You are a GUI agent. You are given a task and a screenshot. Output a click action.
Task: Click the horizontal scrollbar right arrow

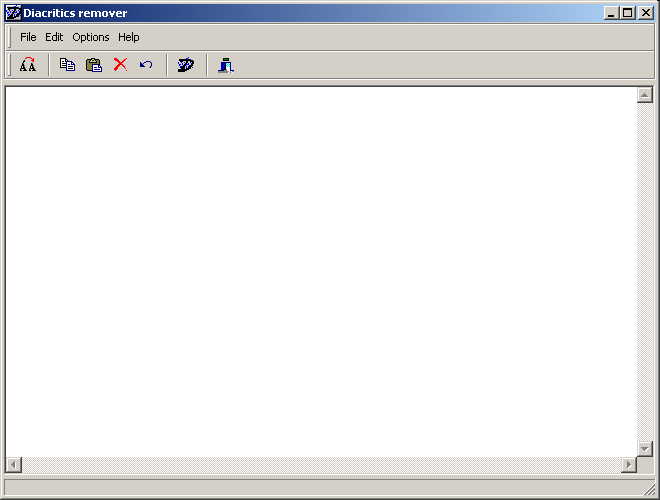[x=628, y=465]
